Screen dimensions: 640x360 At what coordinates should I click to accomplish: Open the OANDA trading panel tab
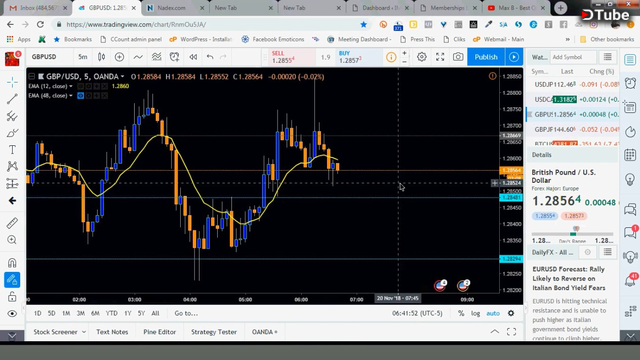[x=264, y=332]
